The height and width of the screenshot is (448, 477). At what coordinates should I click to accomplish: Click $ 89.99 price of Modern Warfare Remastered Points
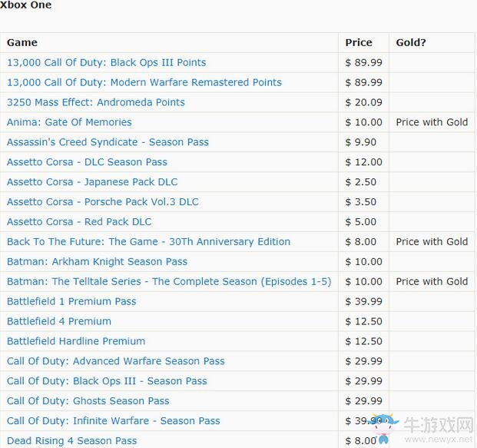pos(364,82)
